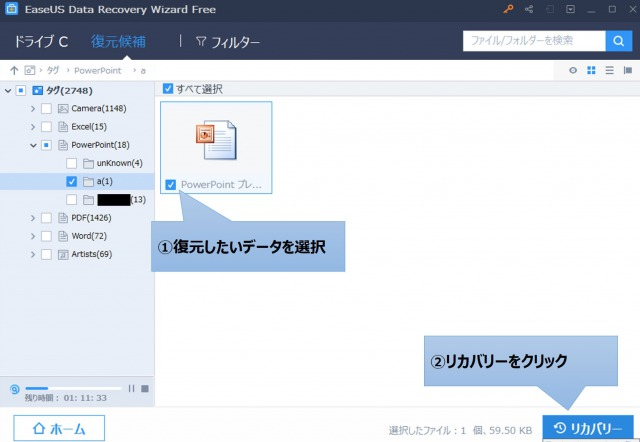
Task: Click the key activation icon in title bar
Action: click(508, 9)
